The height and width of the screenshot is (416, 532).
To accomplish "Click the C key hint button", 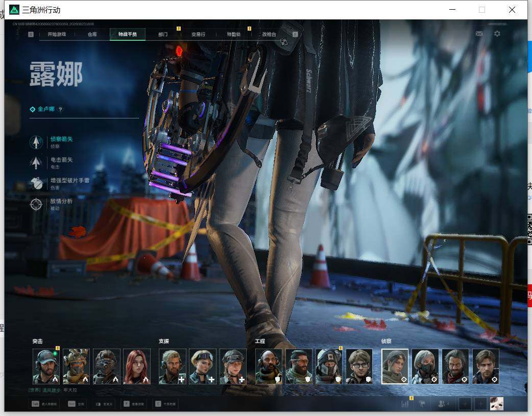I will pyautogui.click(x=165, y=404).
